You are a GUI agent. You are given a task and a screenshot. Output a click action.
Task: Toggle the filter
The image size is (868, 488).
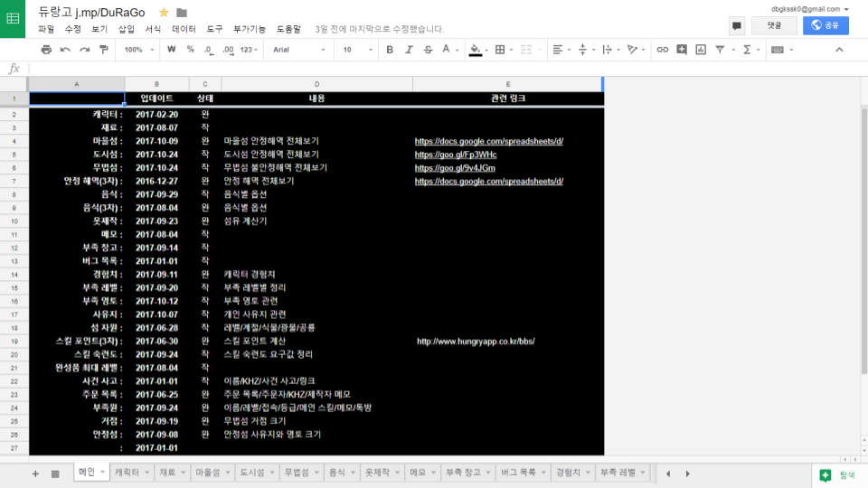tap(720, 50)
